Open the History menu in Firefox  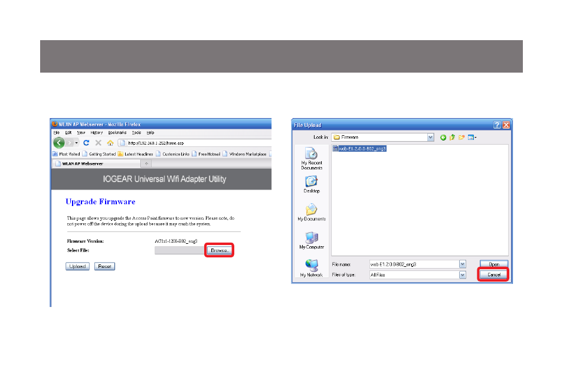(x=97, y=133)
